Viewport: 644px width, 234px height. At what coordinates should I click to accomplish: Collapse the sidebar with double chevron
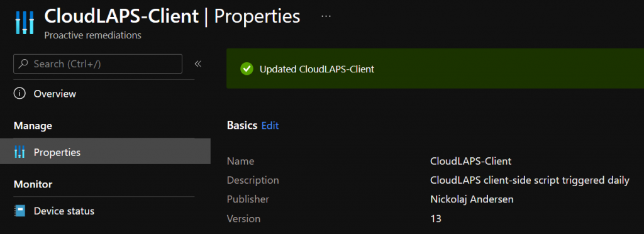(198, 64)
